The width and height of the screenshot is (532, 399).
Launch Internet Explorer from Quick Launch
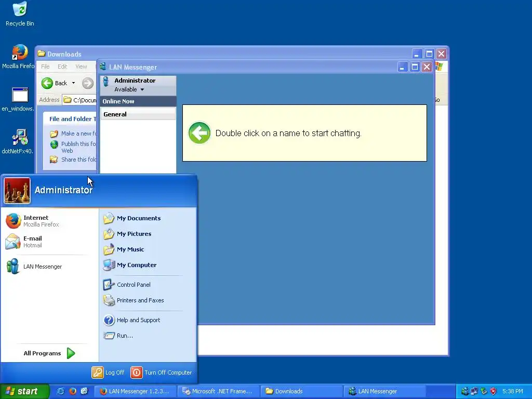(x=60, y=391)
